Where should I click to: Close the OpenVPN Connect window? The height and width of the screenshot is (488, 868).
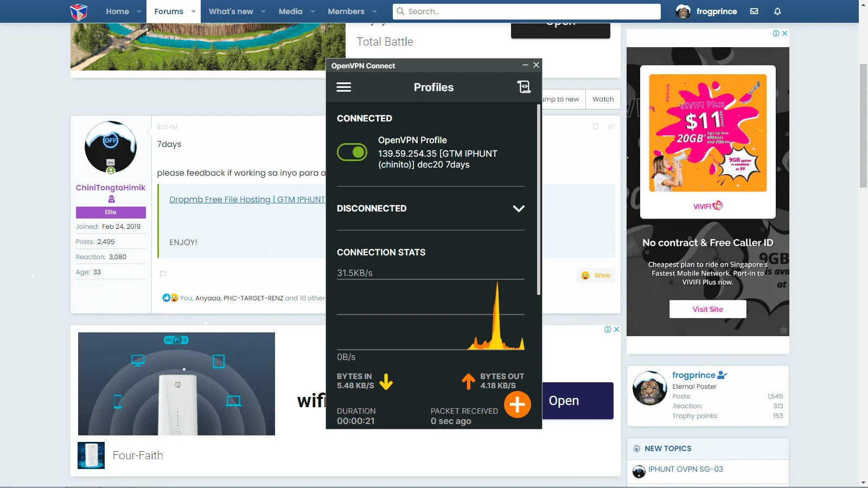pyautogui.click(x=536, y=65)
